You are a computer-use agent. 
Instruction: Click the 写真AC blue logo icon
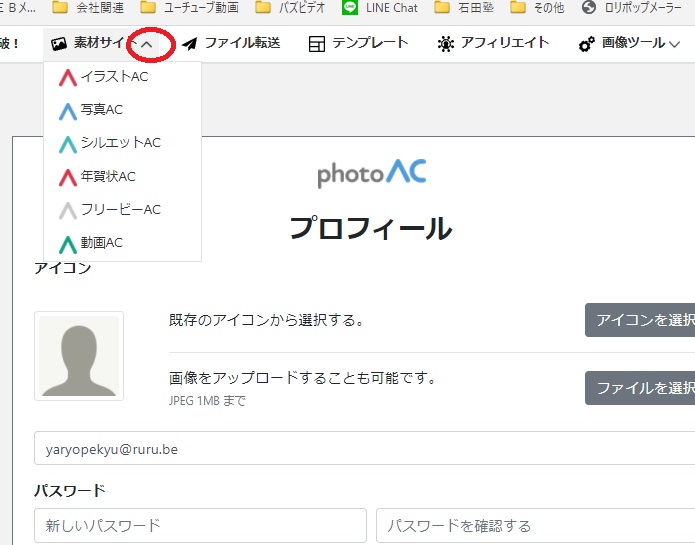click(68, 110)
